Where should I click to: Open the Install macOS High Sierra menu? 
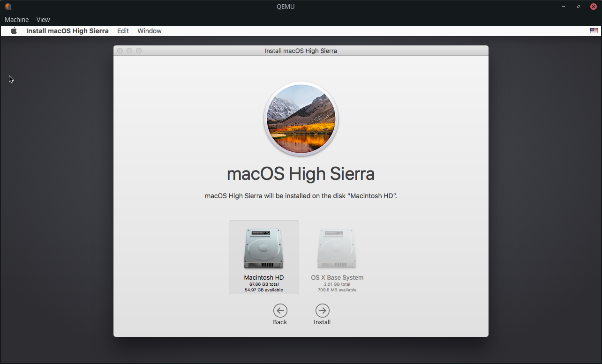[68, 31]
